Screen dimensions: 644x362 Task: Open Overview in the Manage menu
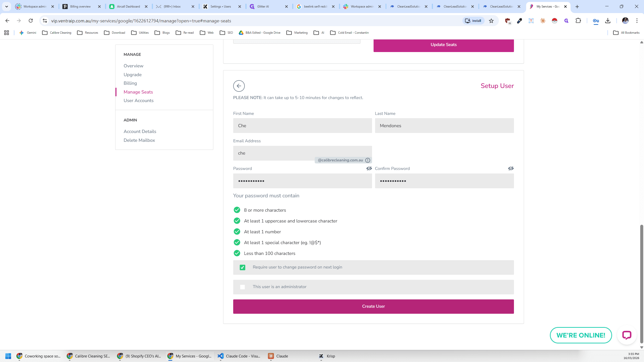click(x=133, y=66)
